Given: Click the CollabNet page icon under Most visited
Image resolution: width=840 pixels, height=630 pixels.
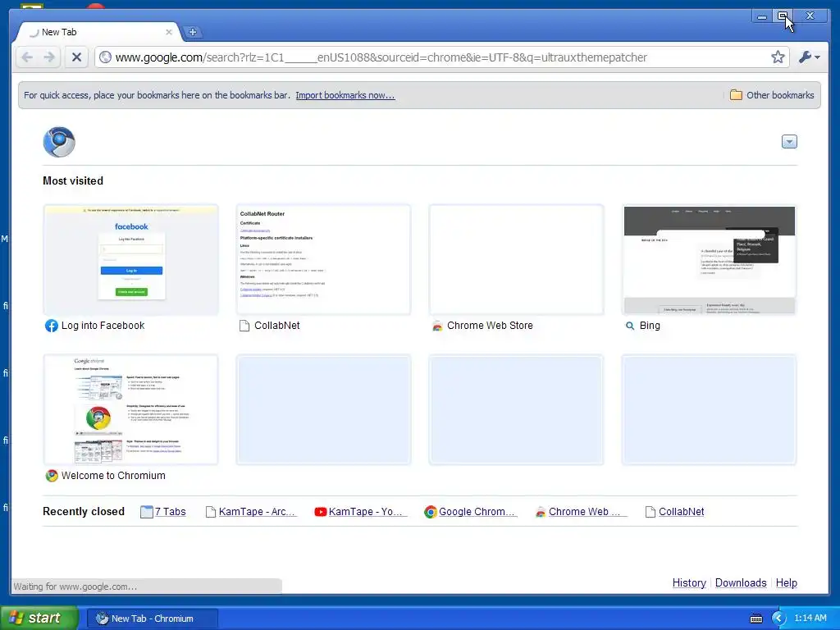Looking at the screenshot, I should 244,326.
